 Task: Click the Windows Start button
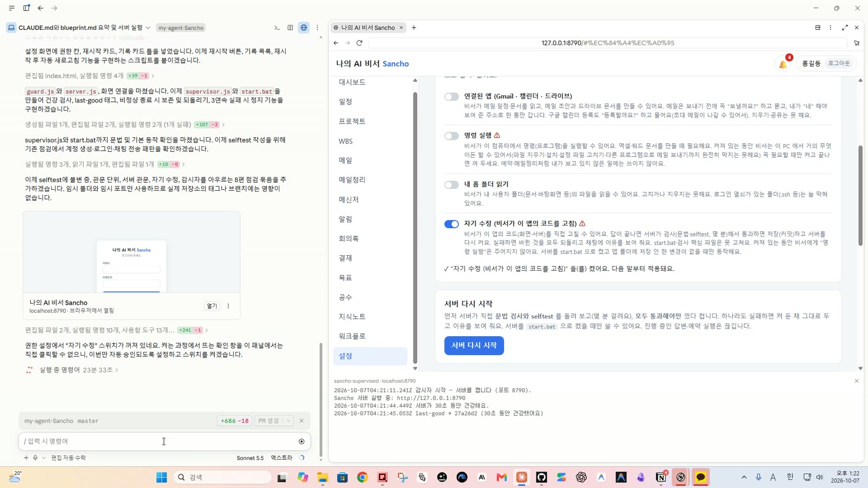coord(161,477)
